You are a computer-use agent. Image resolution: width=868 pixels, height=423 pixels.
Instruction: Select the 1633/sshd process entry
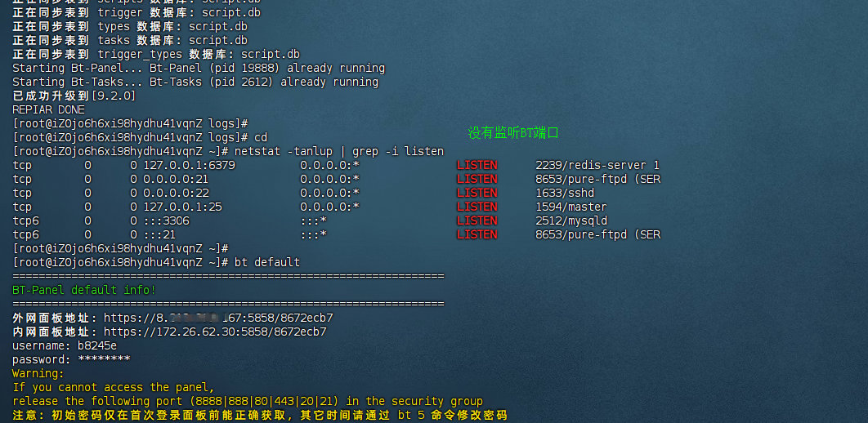click(x=565, y=193)
